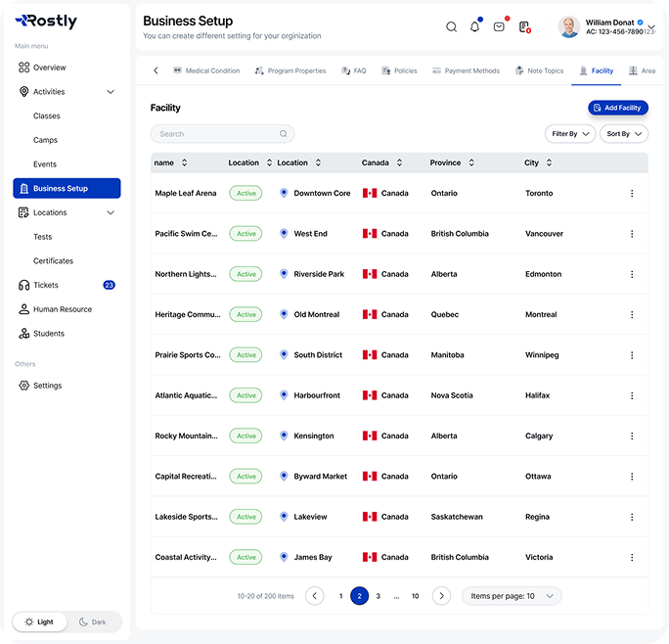Click the Human Resource person icon
Screen dimensions: 669x644
tap(23, 309)
